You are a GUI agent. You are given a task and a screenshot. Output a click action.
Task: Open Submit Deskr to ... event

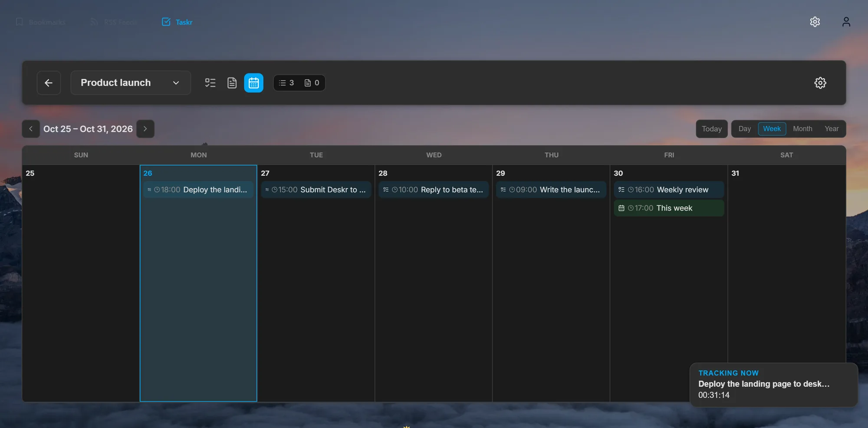[316, 190]
